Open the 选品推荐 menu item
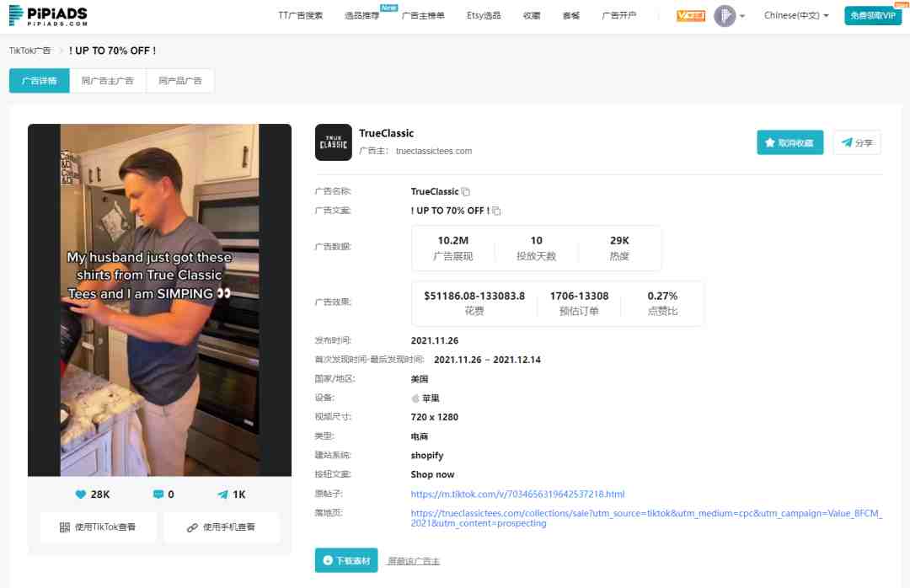The width and height of the screenshot is (910, 588). pyautogui.click(x=361, y=16)
